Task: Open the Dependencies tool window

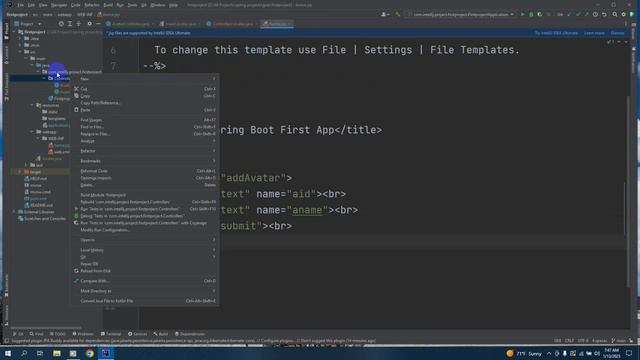Action: pos(190,334)
